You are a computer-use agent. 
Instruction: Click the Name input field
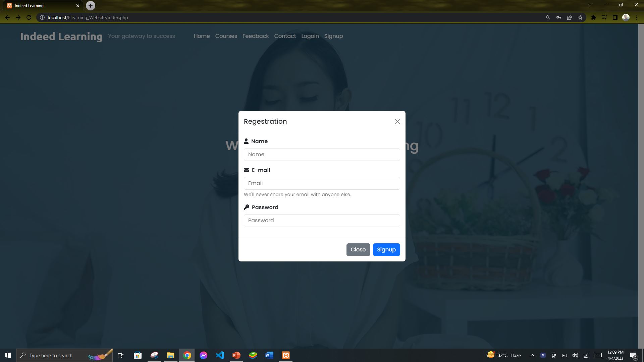[322, 154]
